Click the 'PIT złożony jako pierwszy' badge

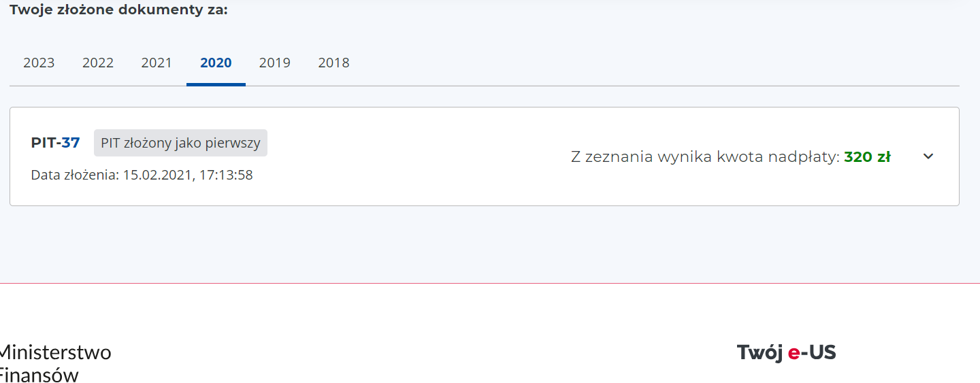[x=180, y=144]
